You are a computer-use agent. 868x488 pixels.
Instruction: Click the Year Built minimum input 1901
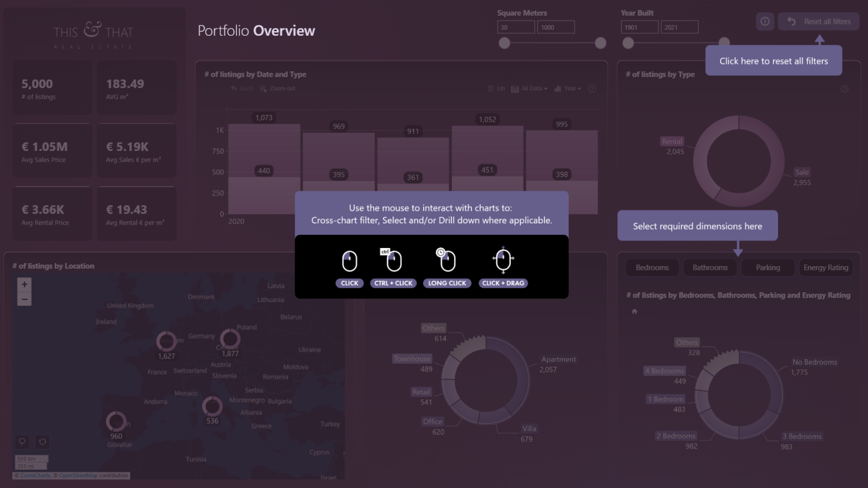(x=639, y=27)
